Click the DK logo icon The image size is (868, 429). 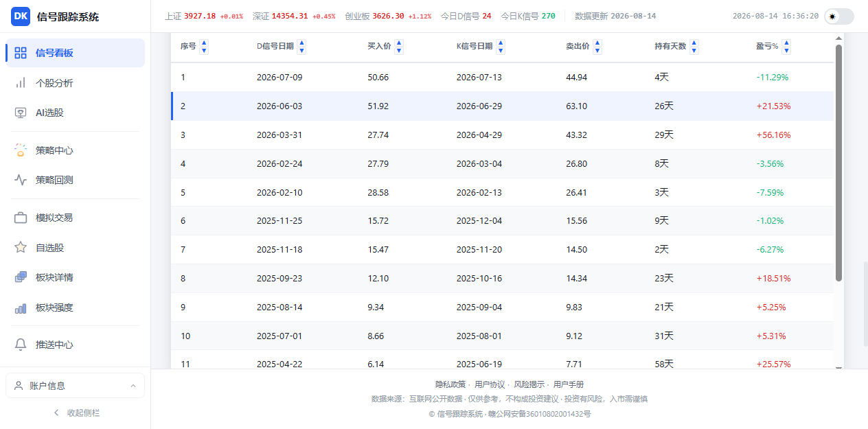point(21,16)
